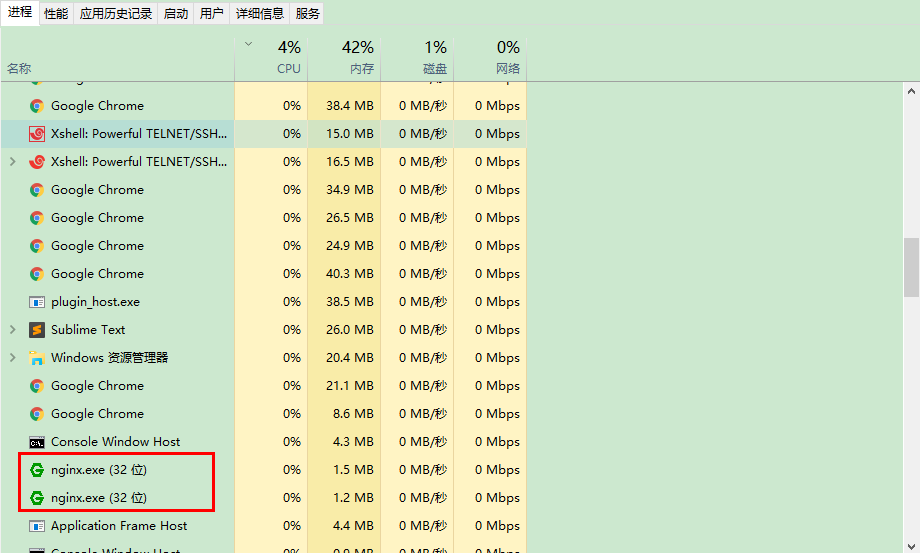Click nginx icon in the 1.5 MB row
This screenshot has width=920, height=553.
click(x=37, y=470)
